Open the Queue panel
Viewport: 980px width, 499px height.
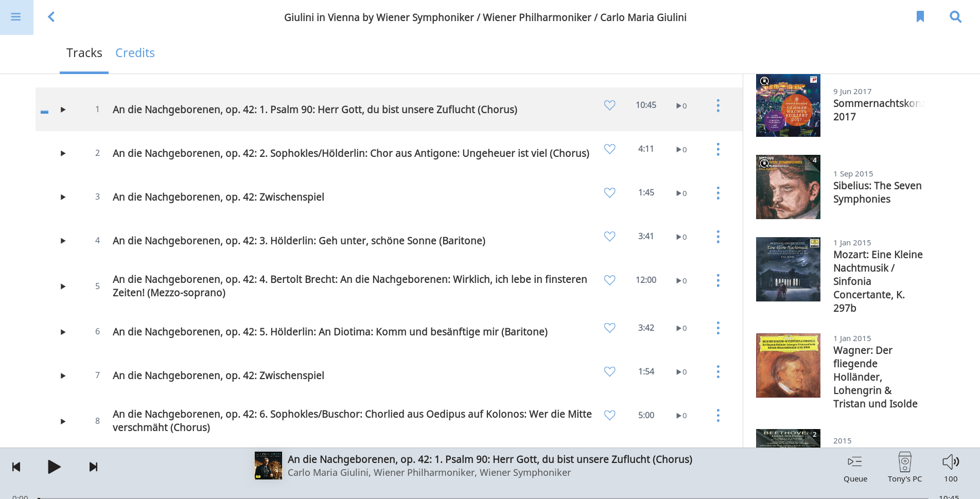pyautogui.click(x=855, y=468)
